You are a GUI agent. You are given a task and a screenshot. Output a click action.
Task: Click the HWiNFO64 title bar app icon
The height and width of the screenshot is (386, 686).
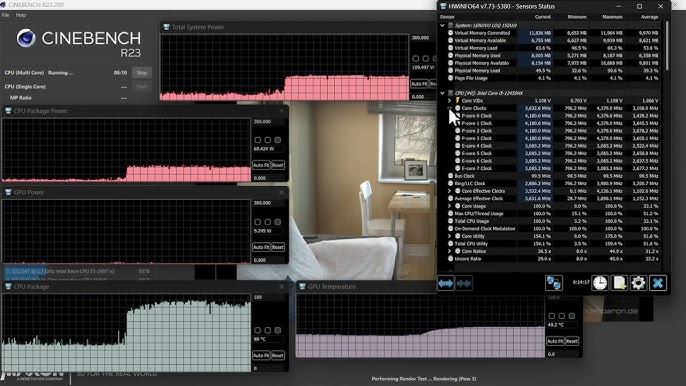443,6
